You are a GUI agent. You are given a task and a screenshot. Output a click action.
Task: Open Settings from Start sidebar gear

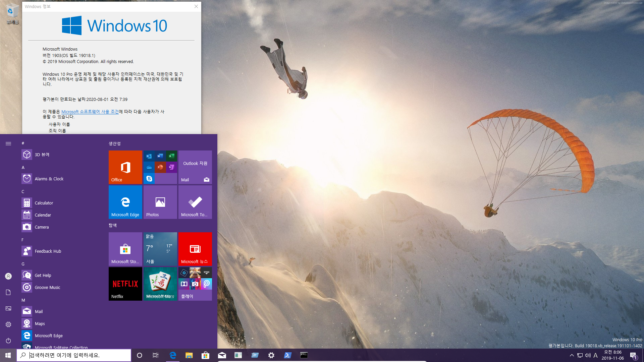8,324
